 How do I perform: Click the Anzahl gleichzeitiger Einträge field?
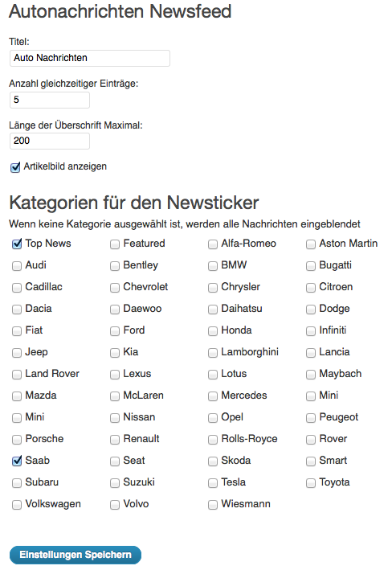50,100
